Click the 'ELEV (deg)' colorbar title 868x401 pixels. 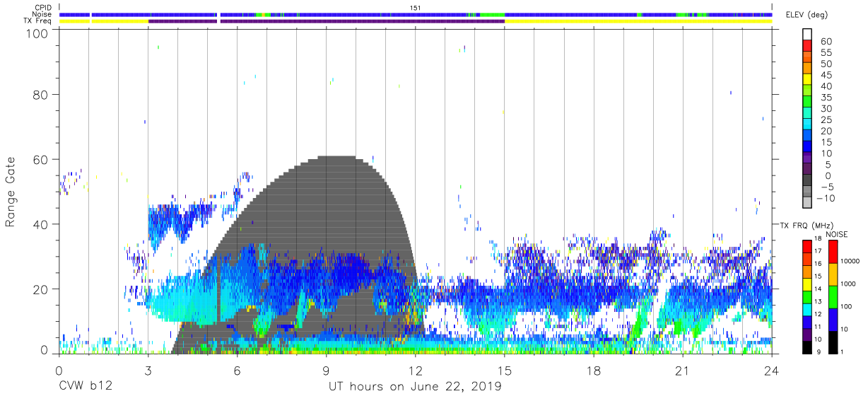coord(807,15)
